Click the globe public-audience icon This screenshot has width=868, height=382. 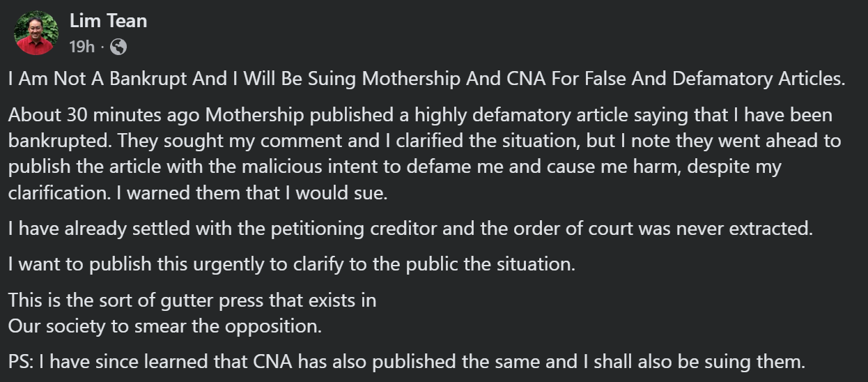119,47
